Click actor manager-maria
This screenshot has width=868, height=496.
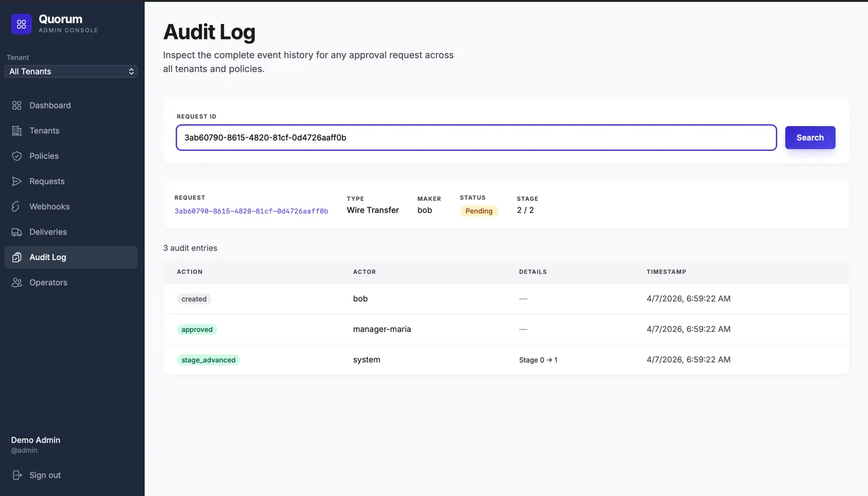(382, 329)
